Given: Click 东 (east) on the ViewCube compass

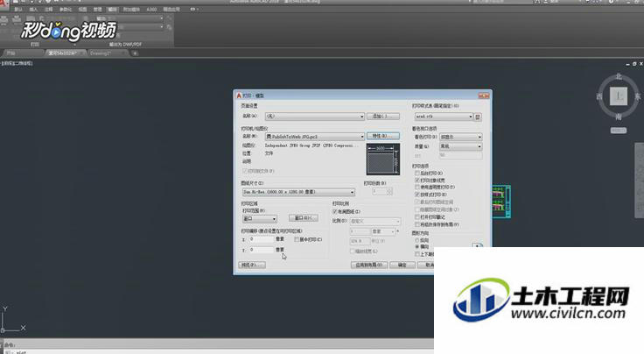Looking at the screenshot, I should (637, 96).
